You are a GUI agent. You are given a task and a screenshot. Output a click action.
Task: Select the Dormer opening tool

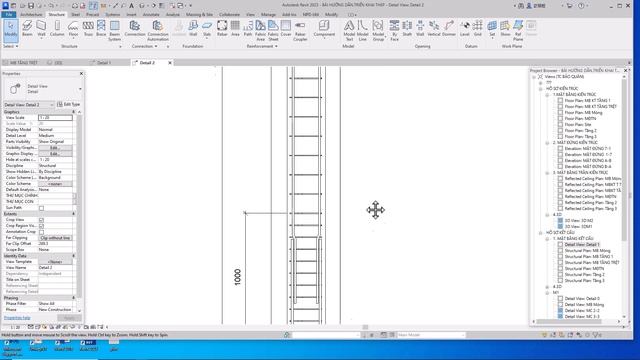(449, 29)
